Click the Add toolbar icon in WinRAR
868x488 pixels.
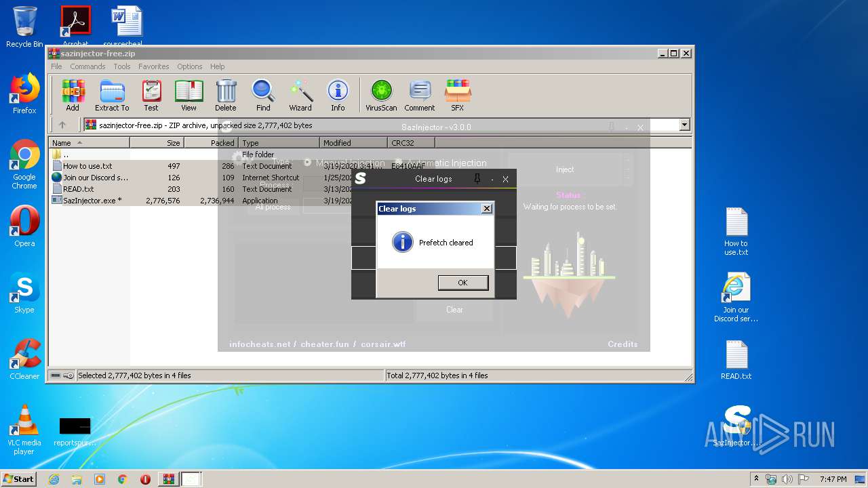(73, 95)
